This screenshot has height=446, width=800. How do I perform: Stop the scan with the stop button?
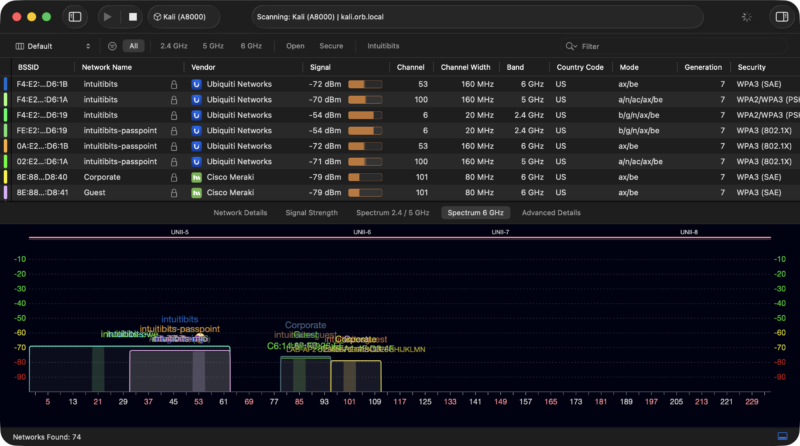tap(133, 17)
